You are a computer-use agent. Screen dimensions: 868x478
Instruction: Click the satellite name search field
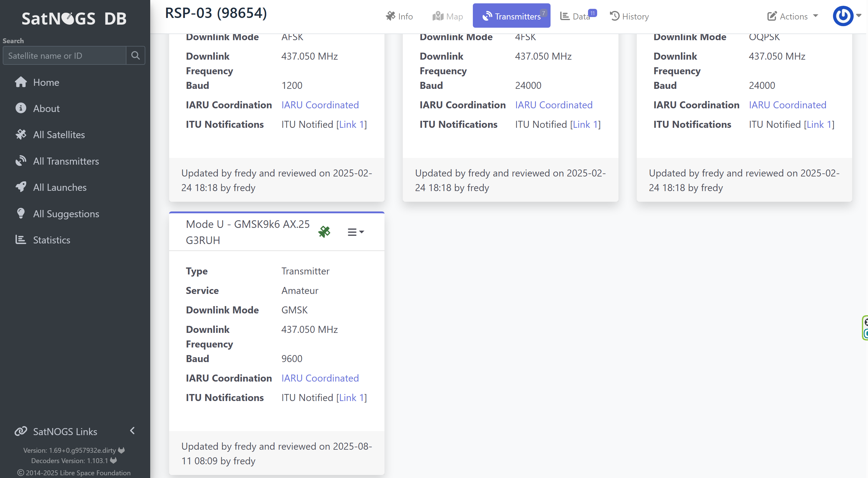coord(64,56)
